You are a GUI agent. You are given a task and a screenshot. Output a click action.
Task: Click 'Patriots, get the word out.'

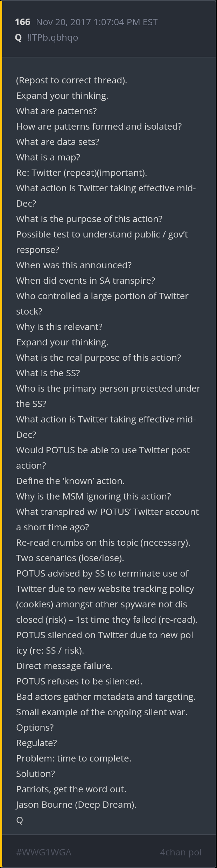pos(71,789)
